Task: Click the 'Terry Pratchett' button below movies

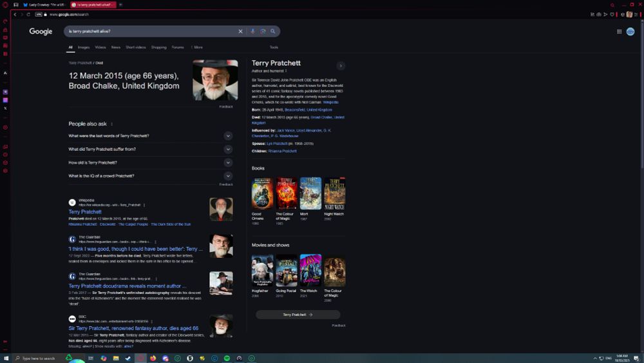Action: [x=298, y=315]
